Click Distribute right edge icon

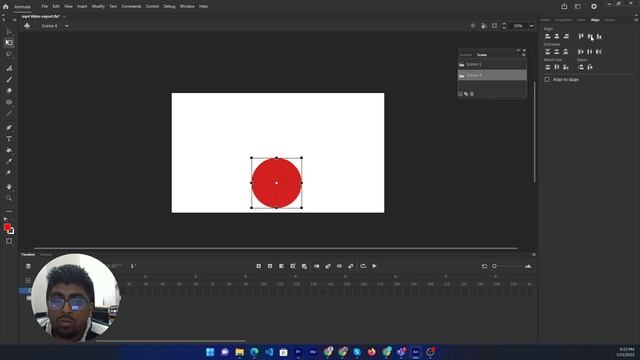click(599, 52)
